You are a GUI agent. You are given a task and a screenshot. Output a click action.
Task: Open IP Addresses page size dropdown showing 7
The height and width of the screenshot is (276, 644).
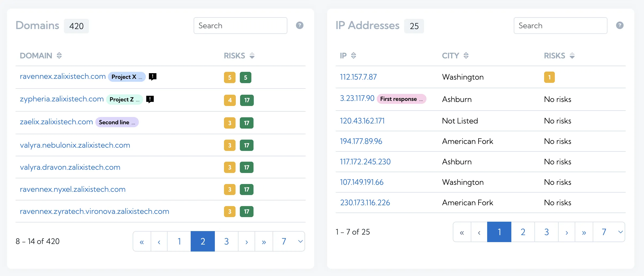pyautogui.click(x=609, y=232)
